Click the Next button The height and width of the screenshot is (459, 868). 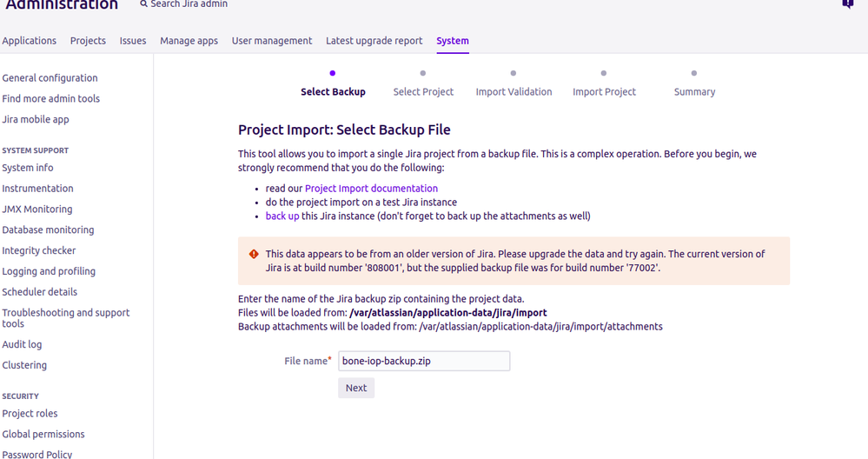pos(356,388)
